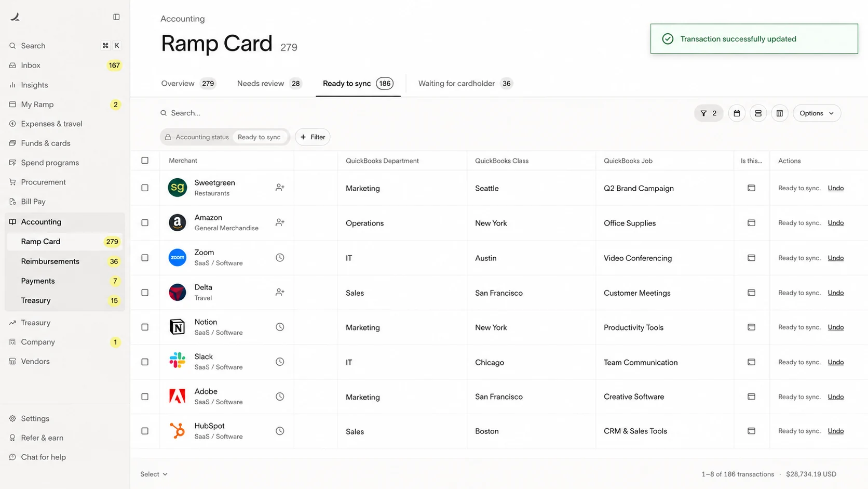The width and height of the screenshot is (868, 489).
Task: Click the clock icon on Zoom row
Action: point(280,258)
